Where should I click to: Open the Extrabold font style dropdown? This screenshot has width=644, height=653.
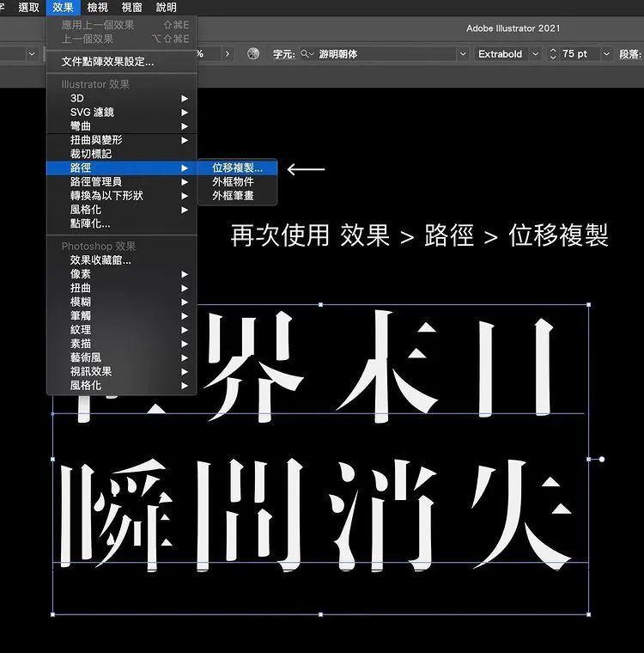tap(535, 53)
